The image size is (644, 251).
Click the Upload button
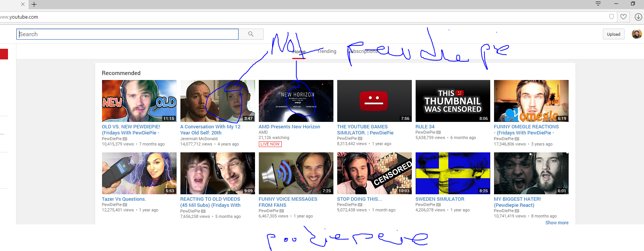tap(613, 34)
